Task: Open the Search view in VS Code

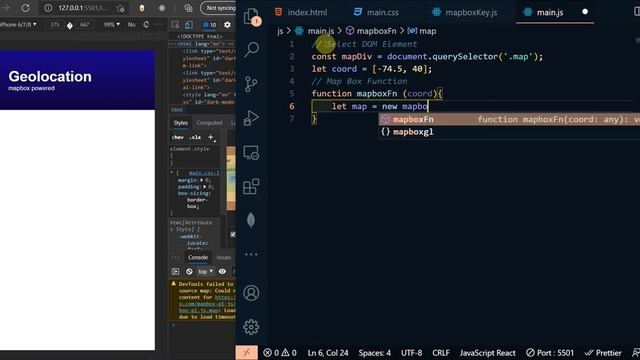Action: click(251, 49)
